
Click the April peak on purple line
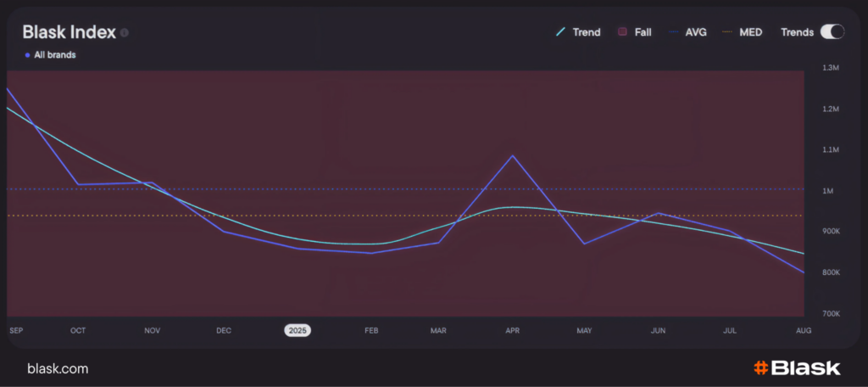point(512,155)
